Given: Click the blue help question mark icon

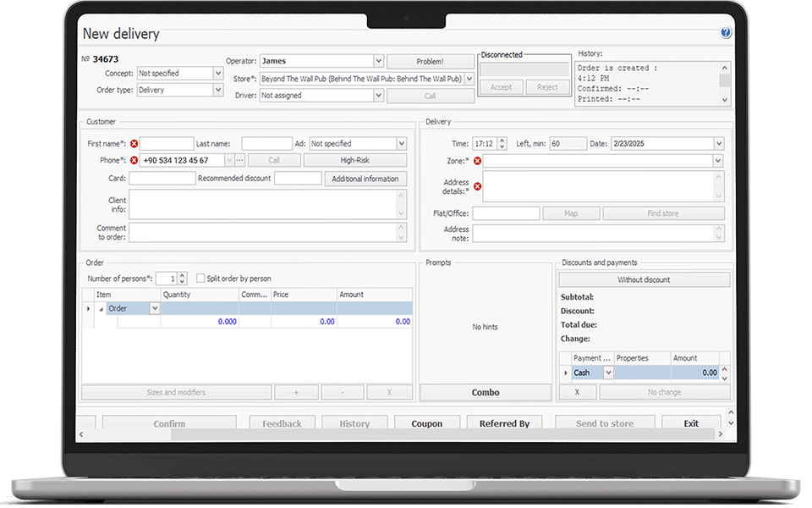Looking at the screenshot, I should click(x=725, y=33).
